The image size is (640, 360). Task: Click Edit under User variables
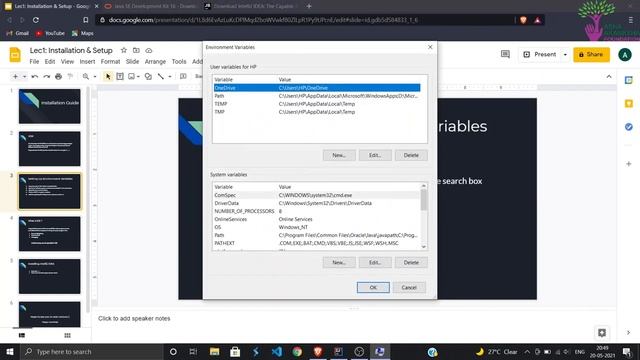(x=375, y=155)
